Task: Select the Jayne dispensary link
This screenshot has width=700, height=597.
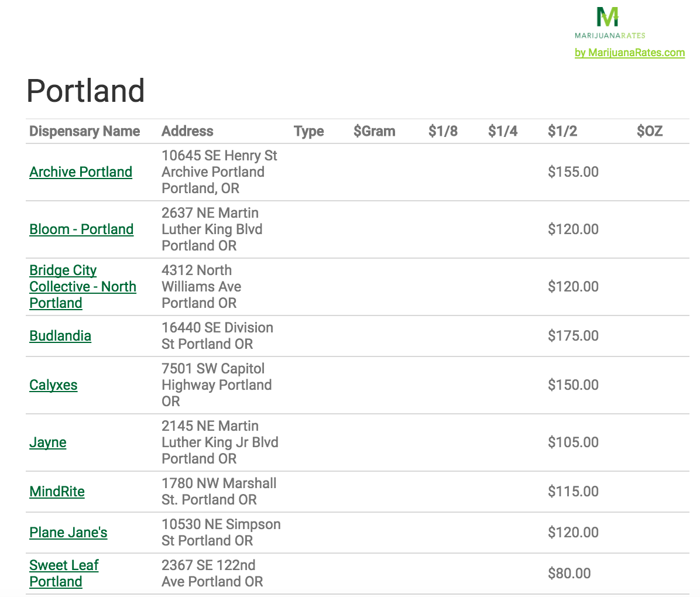Action: [48, 442]
